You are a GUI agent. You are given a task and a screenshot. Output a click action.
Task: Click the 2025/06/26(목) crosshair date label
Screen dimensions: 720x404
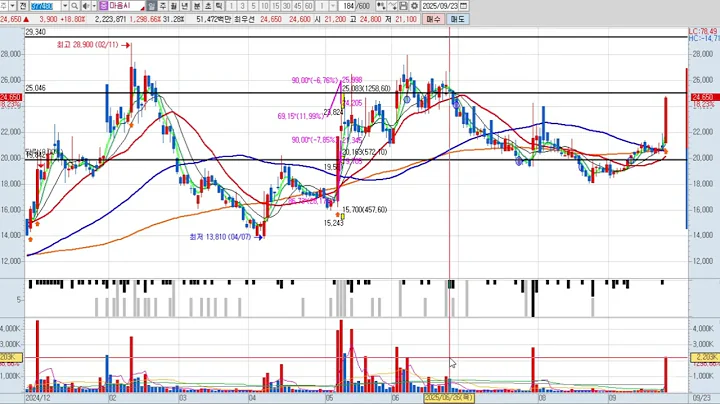point(449,398)
